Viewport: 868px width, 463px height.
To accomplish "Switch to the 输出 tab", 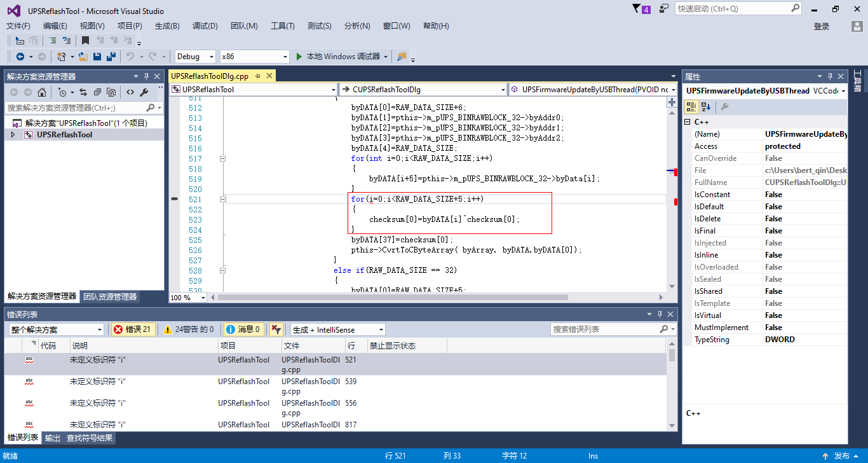I will (x=53, y=438).
